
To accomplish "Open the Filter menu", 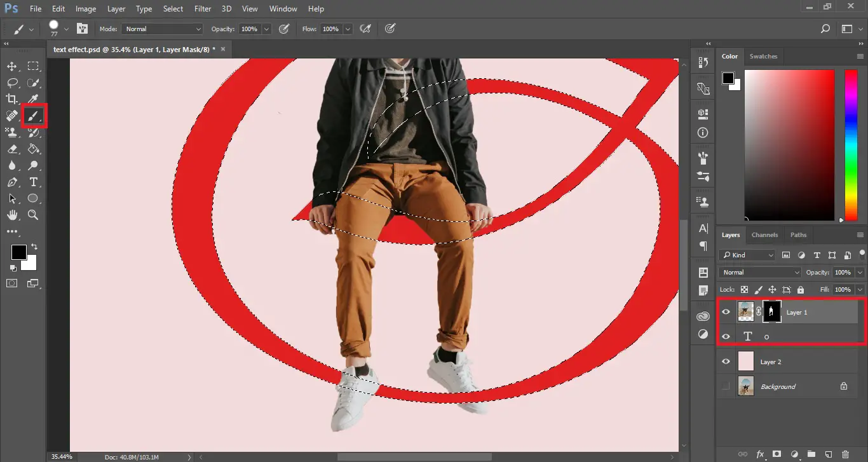I will pos(202,8).
